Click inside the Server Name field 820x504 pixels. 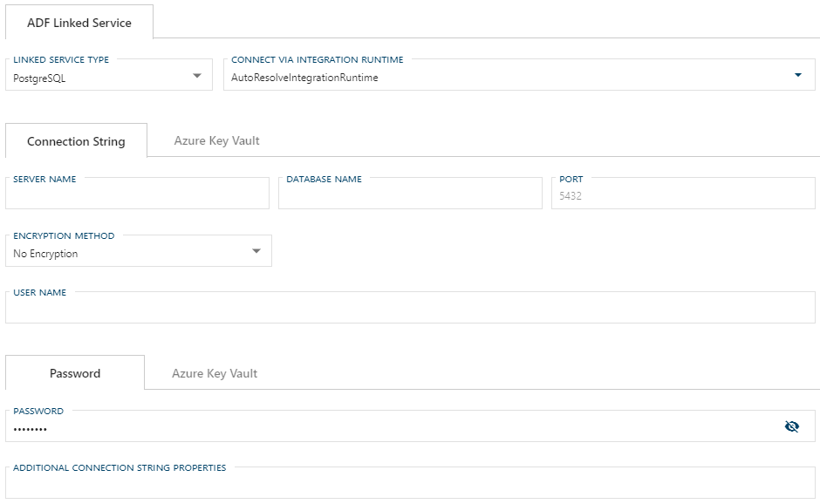point(137,192)
